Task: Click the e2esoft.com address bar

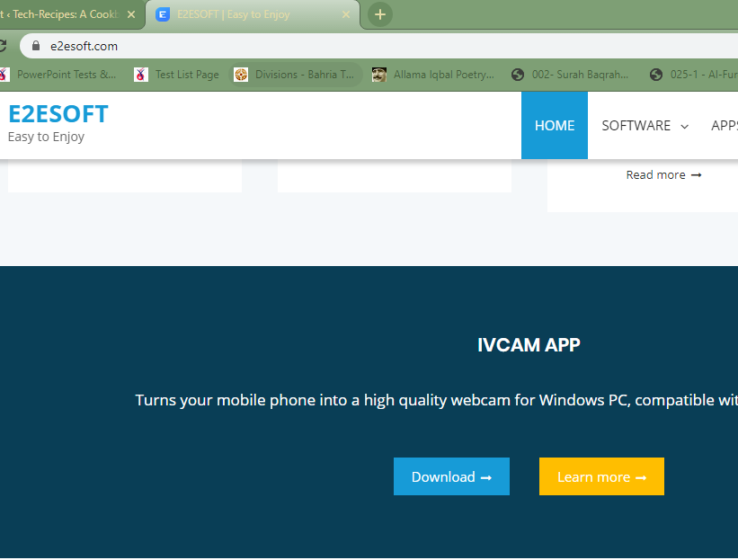Action: (x=378, y=46)
